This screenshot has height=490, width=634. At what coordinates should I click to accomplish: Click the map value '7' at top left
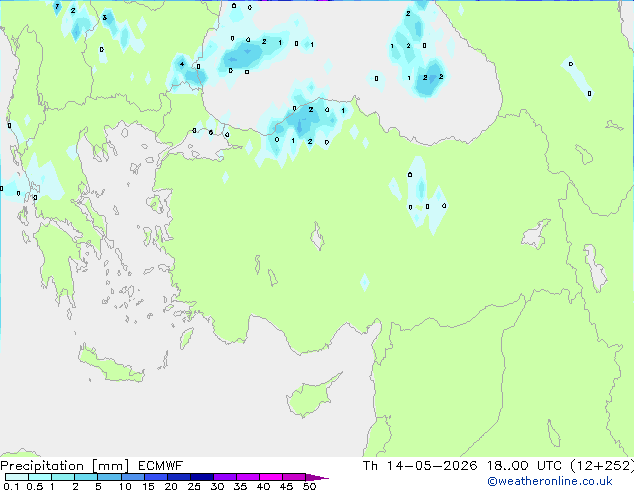(57, 6)
